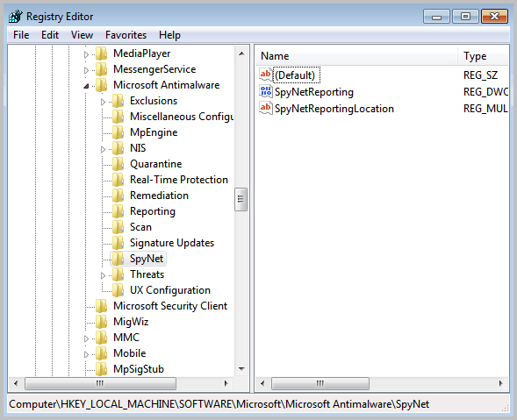Click tree pane scroll right arrow
The width and height of the screenshot is (517, 420).
coord(226,383)
